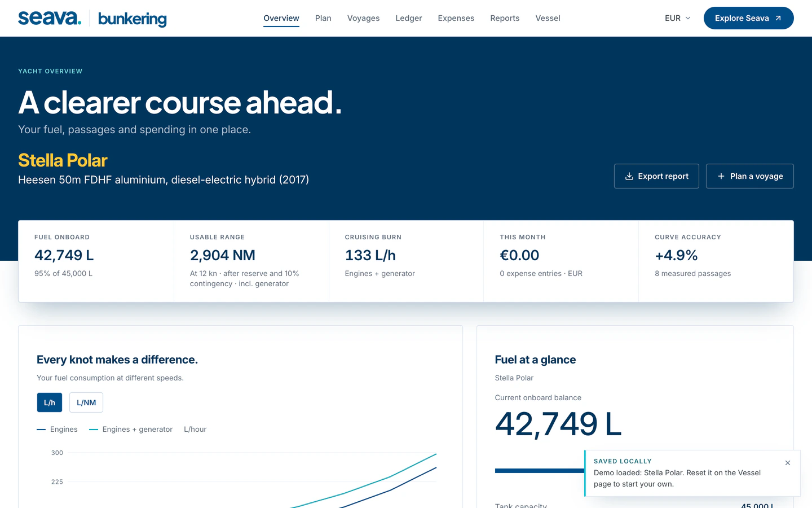The image size is (812, 508).
Task: Click 'Every knot makes a difference.' heading
Action: [117, 360]
